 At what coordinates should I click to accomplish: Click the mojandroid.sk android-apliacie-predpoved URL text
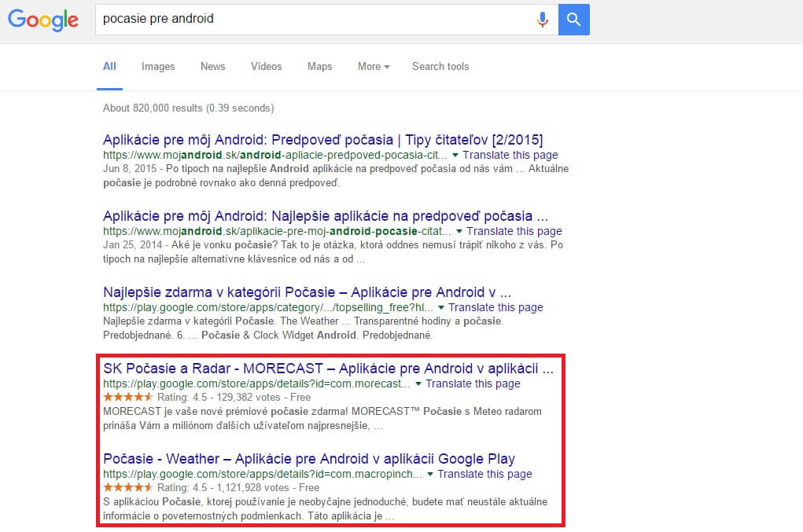(275, 155)
